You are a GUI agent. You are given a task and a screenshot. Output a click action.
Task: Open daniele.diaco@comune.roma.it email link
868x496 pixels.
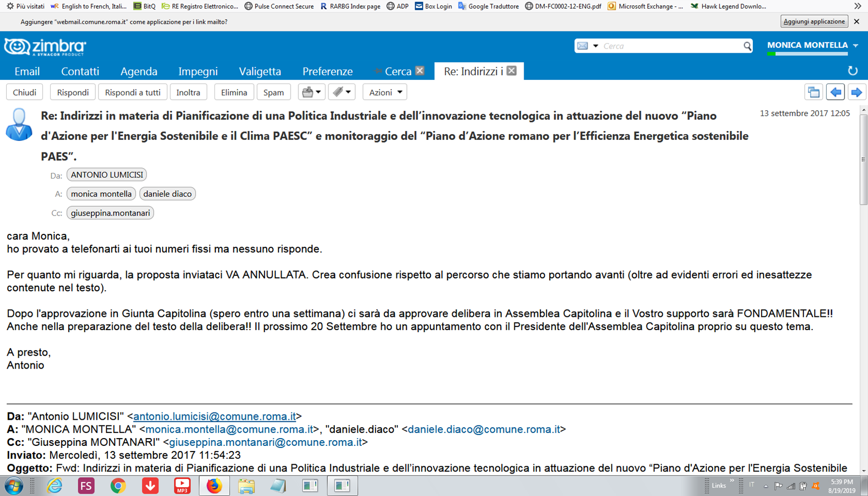click(484, 429)
